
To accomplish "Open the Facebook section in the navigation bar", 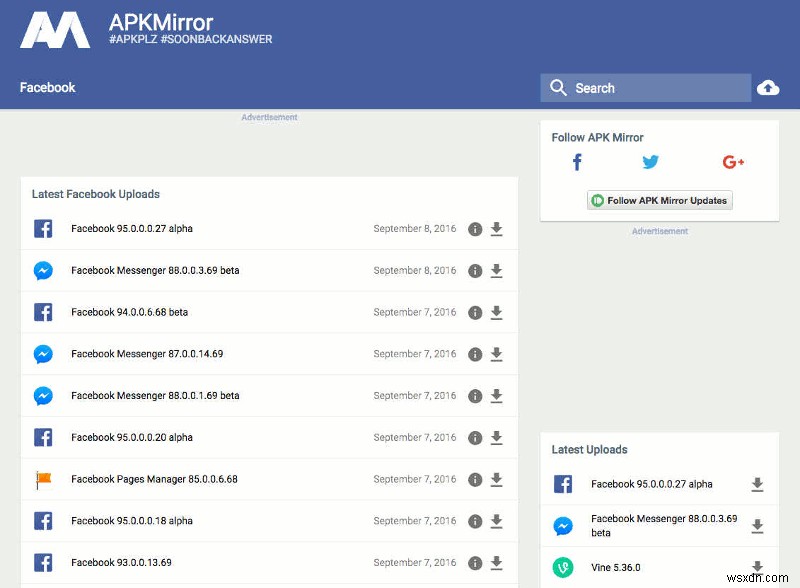I will click(x=47, y=87).
